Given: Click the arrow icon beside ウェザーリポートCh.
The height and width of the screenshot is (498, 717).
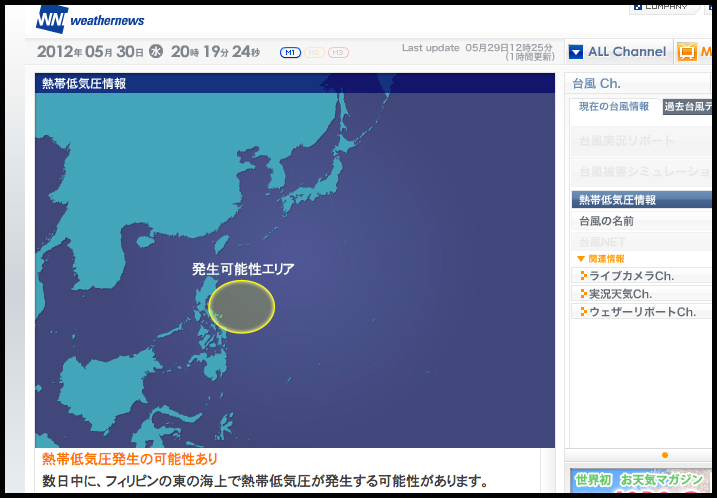Looking at the screenshot, I should tap(583, 311).
